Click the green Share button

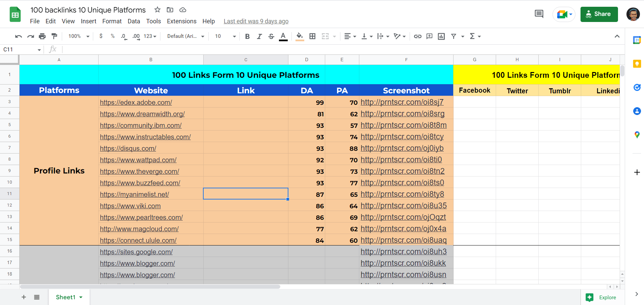pyautogui.click(x=599, y=14)
